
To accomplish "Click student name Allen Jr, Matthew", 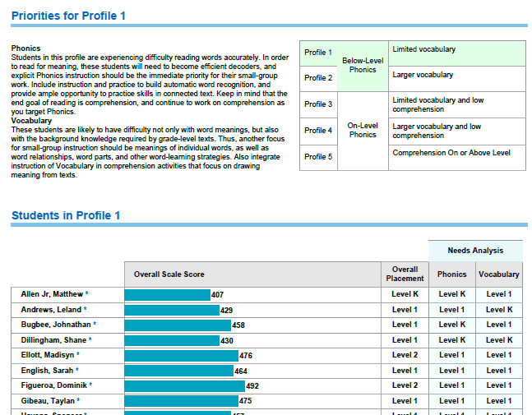I will coord(52,294).
